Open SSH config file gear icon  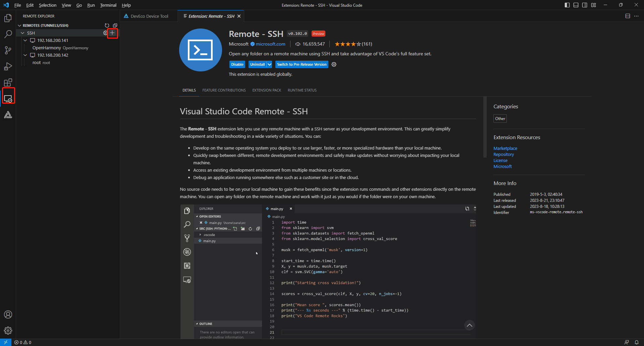(105, 33)
